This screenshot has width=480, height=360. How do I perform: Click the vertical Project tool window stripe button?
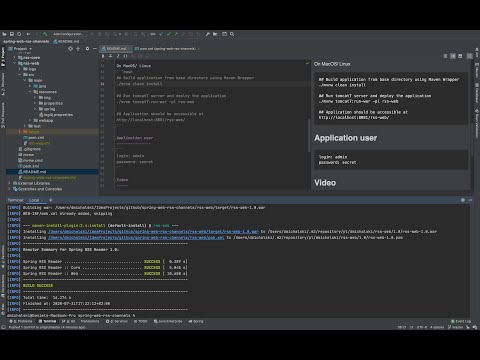click(3, 57)
